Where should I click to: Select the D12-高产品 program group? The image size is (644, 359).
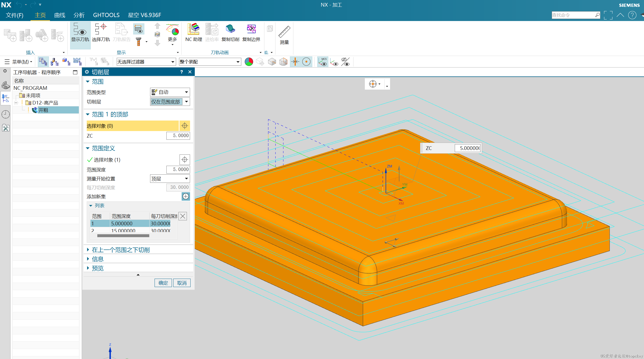45,103
